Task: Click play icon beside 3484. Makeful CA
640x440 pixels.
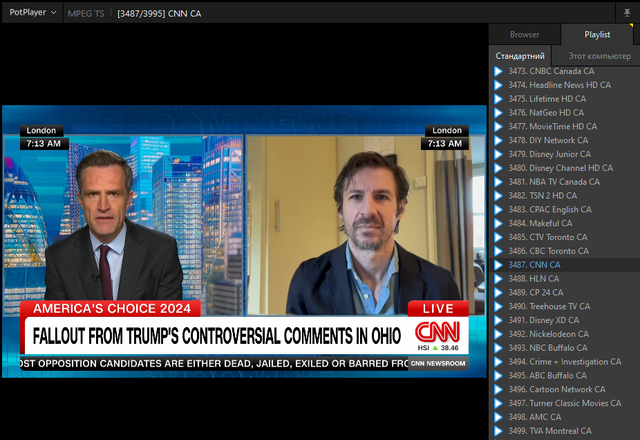Action: tap(498, 224)
